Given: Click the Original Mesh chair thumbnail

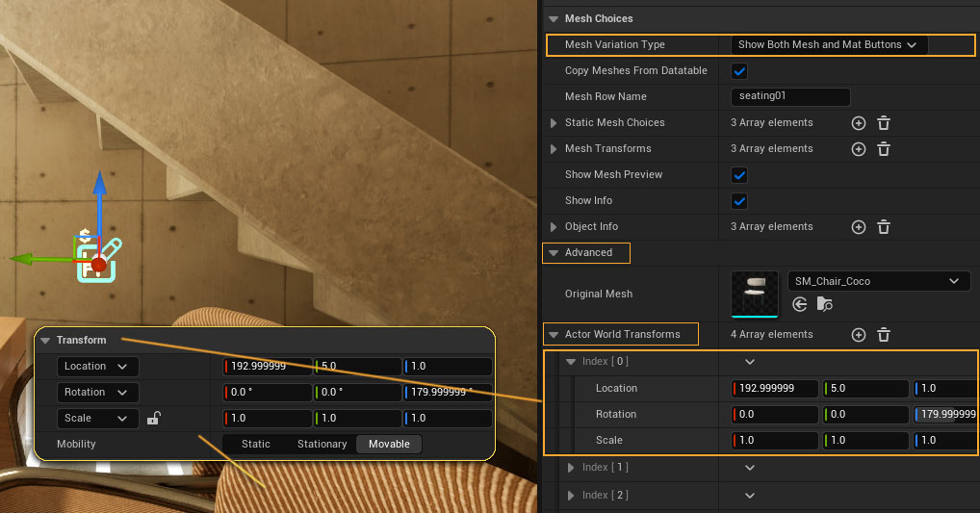Looking at the screenshot, I should (755, 294).
